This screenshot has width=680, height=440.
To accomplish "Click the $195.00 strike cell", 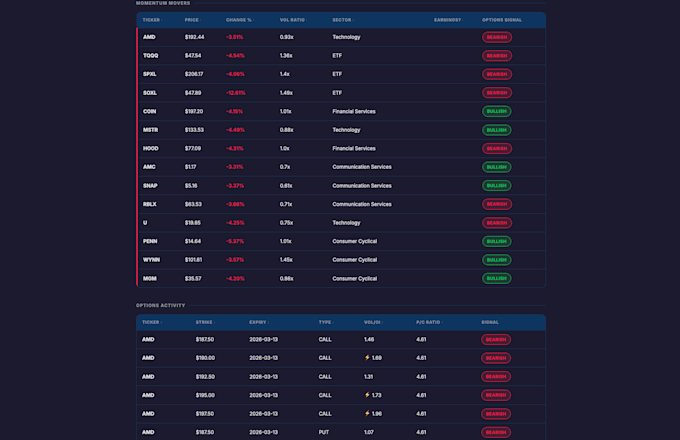I will tap(205, 395).
